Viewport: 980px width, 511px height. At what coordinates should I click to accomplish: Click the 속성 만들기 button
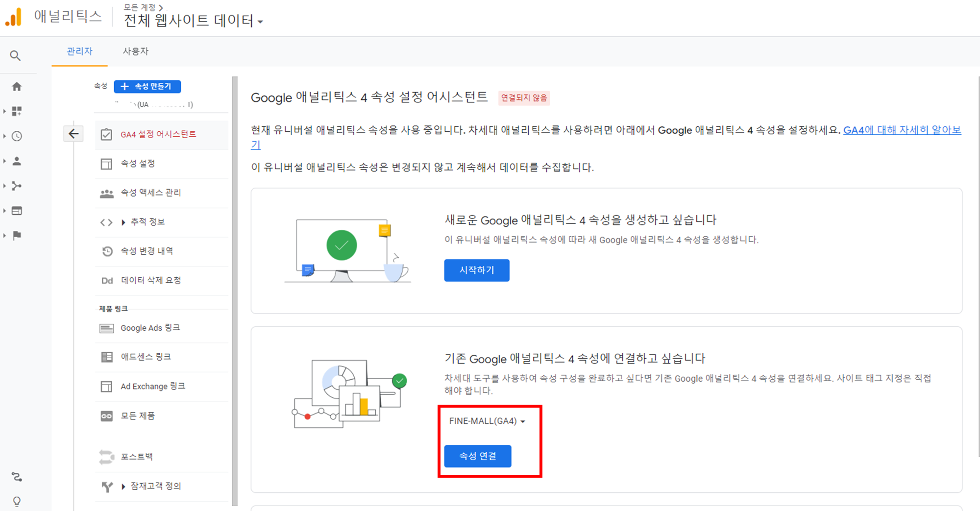coord(147,87)
